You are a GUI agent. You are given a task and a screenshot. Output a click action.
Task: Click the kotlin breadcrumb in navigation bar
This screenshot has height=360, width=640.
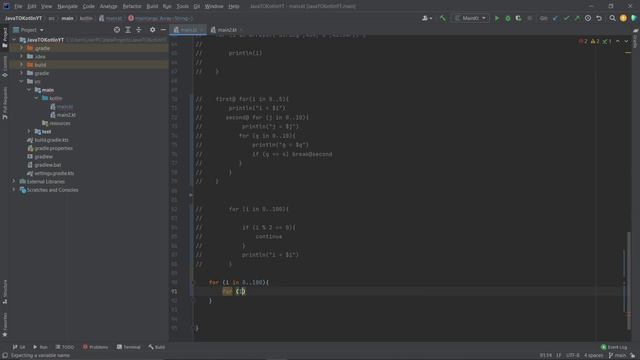coord(86,18)
